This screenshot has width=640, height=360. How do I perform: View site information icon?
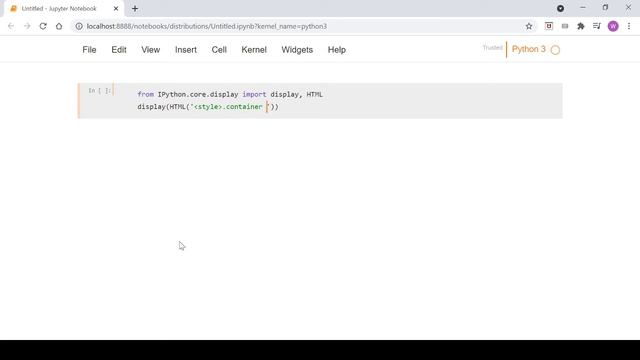click(x=79, y=26)
